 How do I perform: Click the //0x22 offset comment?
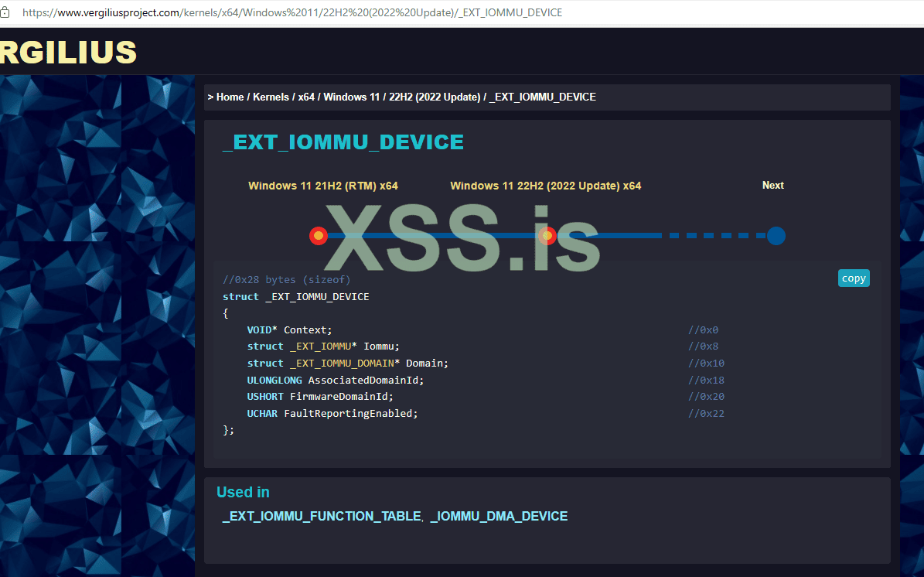(x=706, y=414)
